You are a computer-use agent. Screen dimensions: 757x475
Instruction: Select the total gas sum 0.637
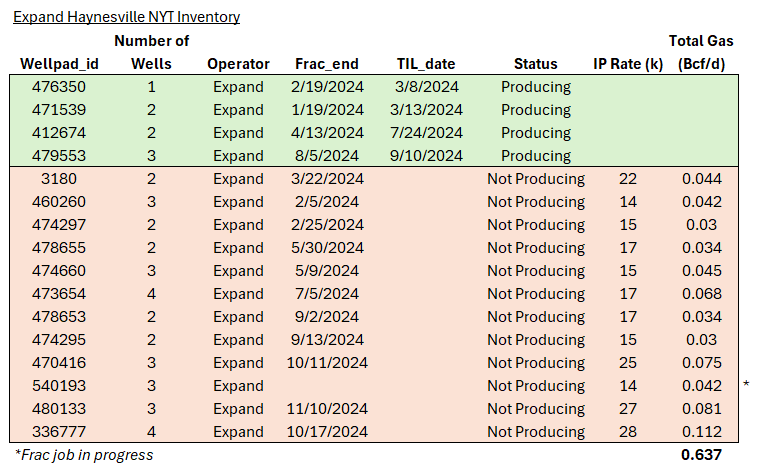click(701, 456)
